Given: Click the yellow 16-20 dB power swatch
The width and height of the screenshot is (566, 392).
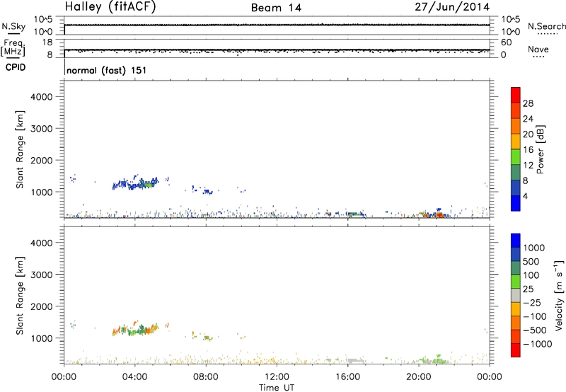Looking at the screenshot, I should (516, 142).
